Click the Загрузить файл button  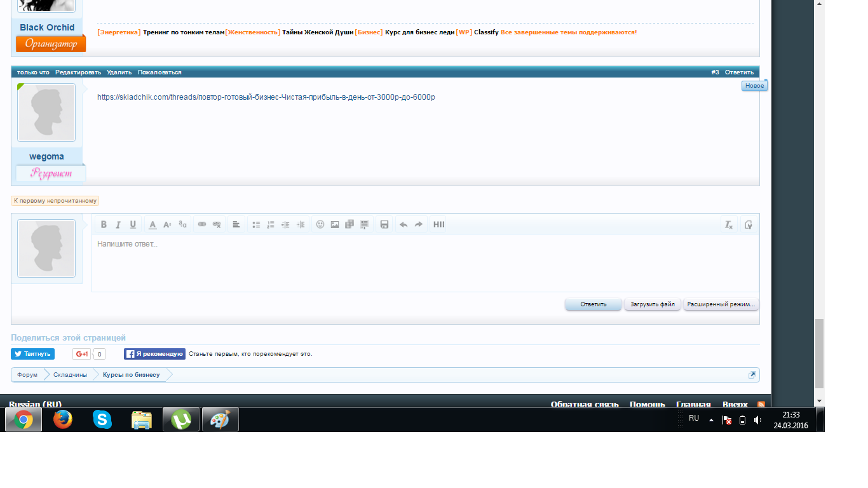coord(653,304)
